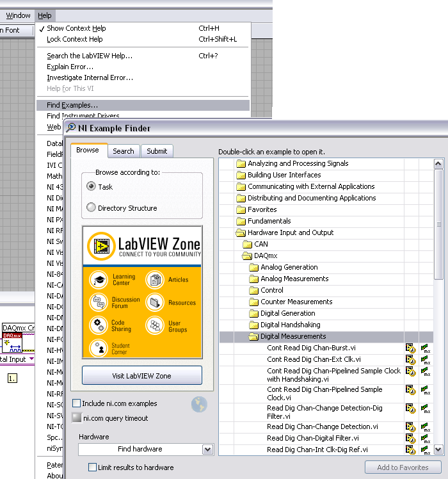Viewport: 448px width, 479px height.
Task: Open the Find hardware dropdown
Action: [x=207, y=450]
